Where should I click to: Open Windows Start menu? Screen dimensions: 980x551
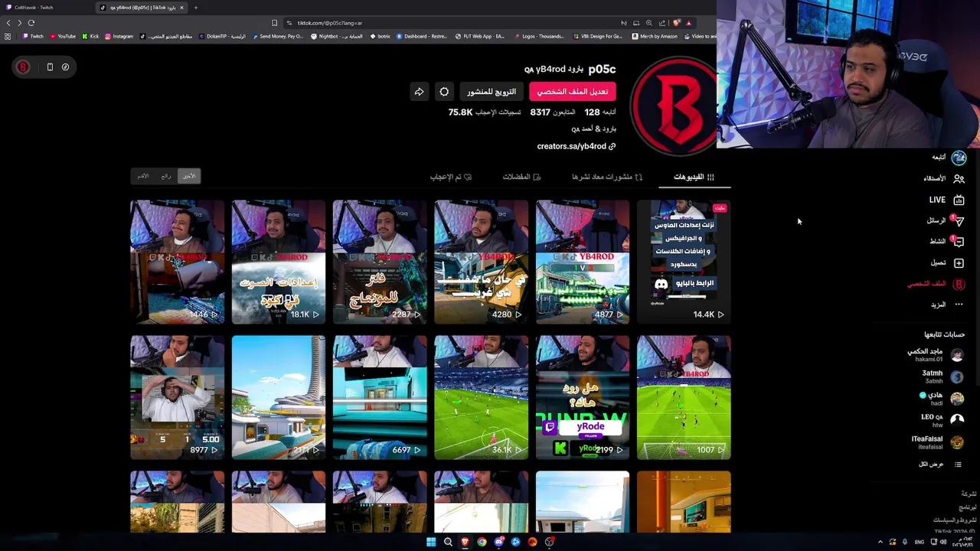(431, 542)
